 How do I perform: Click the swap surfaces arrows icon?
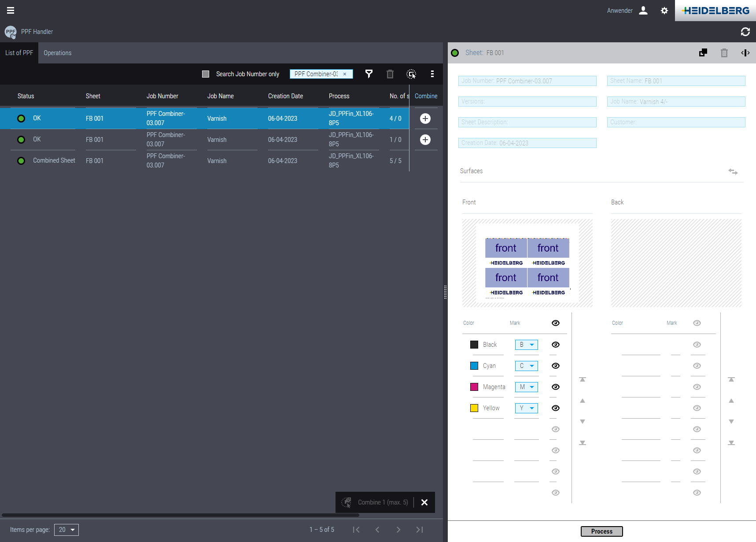click(733, 171)
